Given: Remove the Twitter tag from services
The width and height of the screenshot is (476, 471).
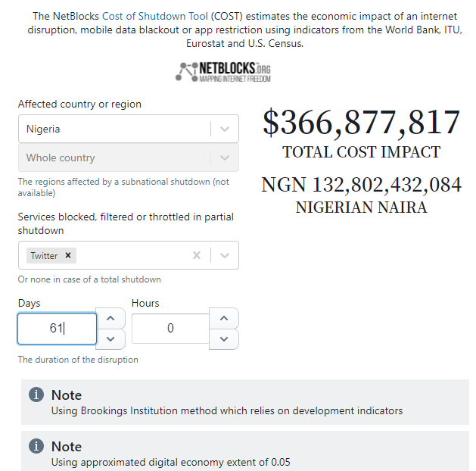Looking at the screenshot, I should 68,255.
